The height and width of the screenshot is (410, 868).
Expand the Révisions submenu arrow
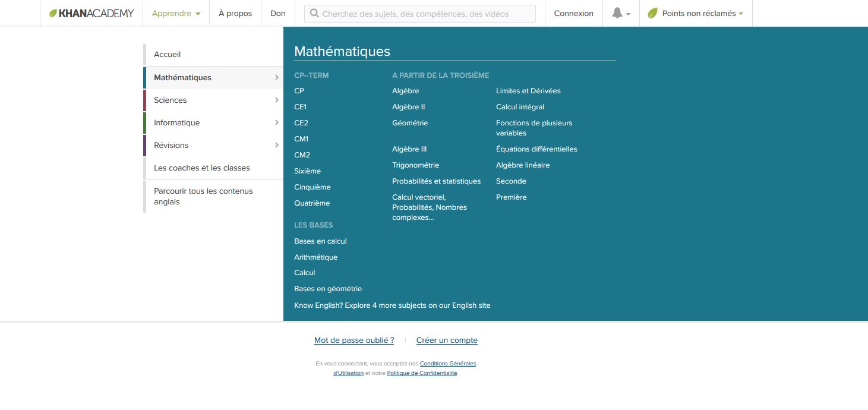pos(276,145)
